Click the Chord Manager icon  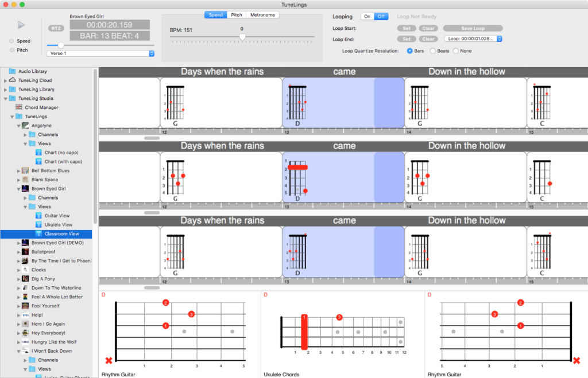tap(20, 107)
